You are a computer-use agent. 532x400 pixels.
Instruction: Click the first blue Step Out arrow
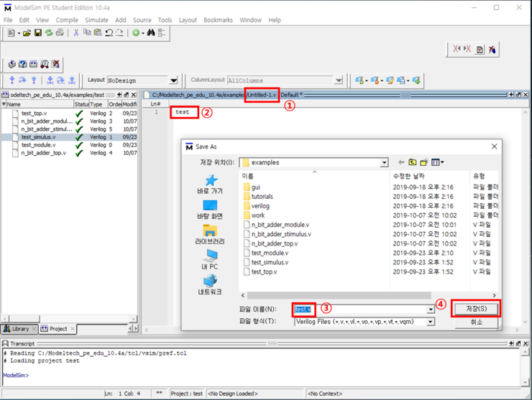pyautogui.click(x=34, y=80)
